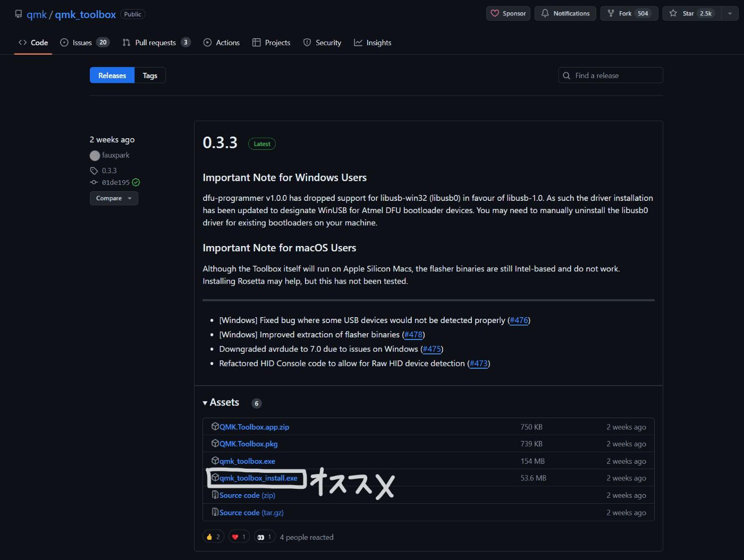Open Notifications bell button
Screen dimensions: 744x560
pos(565,13)
